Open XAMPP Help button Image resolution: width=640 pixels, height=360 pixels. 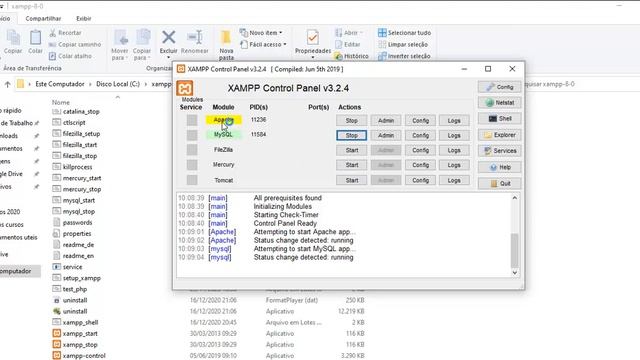coord(499,167)
